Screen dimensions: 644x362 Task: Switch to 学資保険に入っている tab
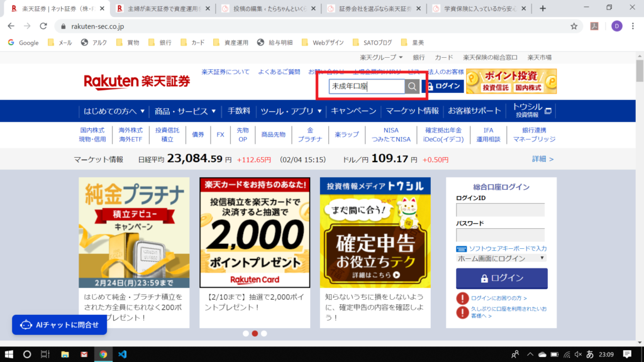click(x=480, y=9)
